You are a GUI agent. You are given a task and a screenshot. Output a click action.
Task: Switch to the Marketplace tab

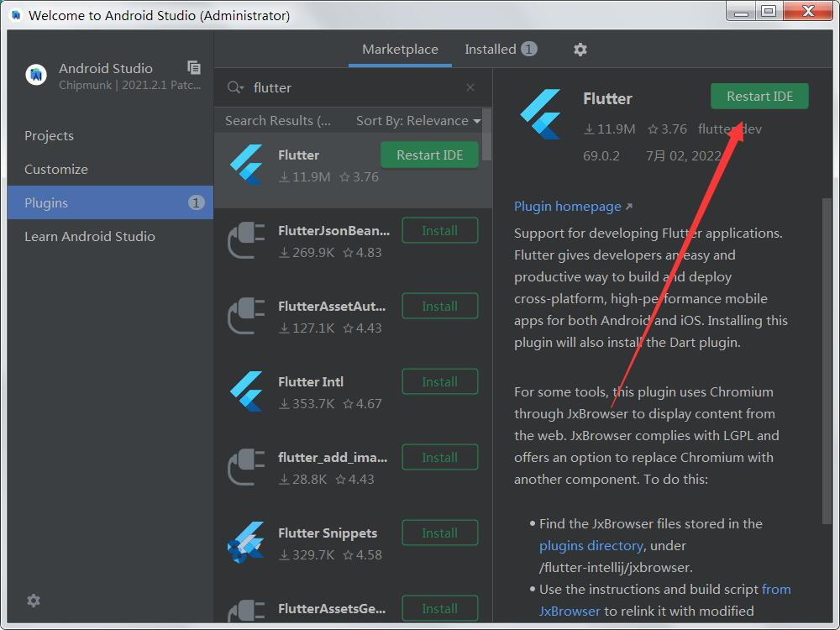[400, 50]
